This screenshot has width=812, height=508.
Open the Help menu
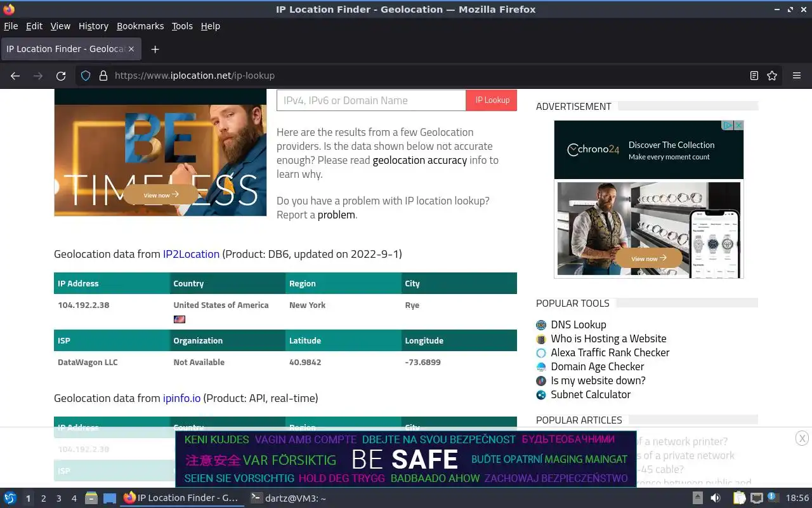click(210, 26)
